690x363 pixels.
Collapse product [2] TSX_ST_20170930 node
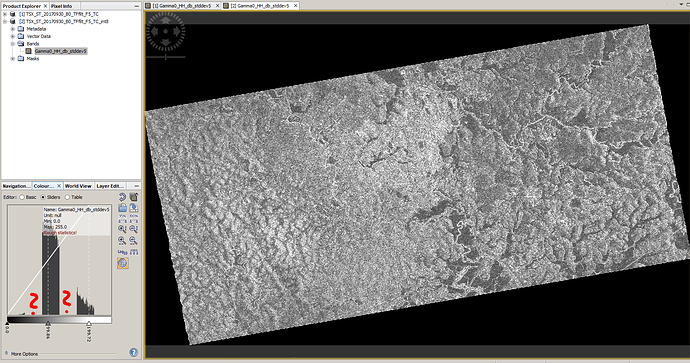[5, 21]
